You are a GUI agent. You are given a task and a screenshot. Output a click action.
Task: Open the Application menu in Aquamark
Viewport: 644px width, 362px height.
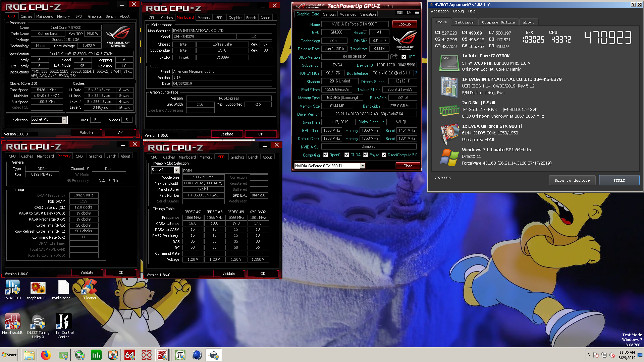pos(440,11)
